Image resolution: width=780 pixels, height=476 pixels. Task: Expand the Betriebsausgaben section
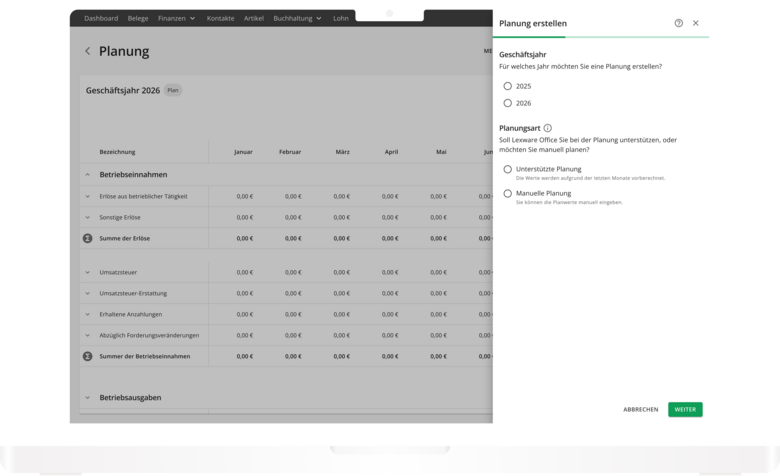coord(87,397)
